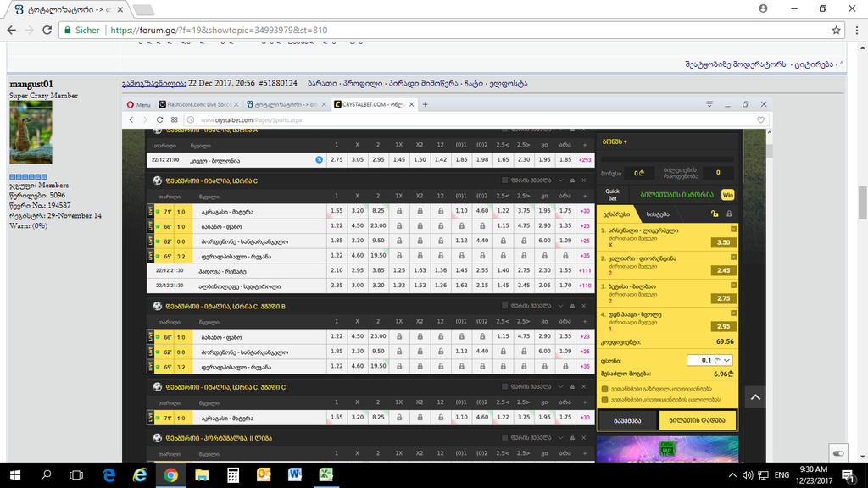Click the open padlock icon in bet slip
The height and width of the screenshot is (488, 868).
[715, 213]
